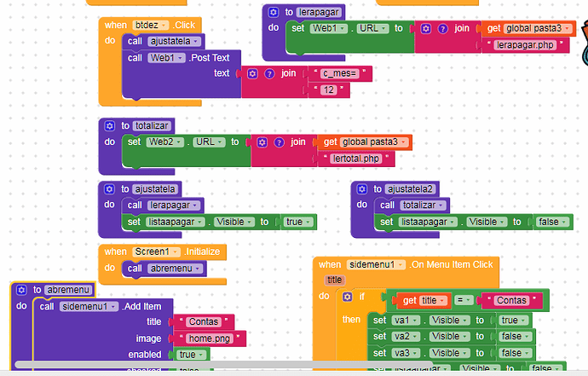This screenshot has height=376, width=588.
Task: Open the btdez component dropdown
Action: pyautogui.click(x=150, y=25)
